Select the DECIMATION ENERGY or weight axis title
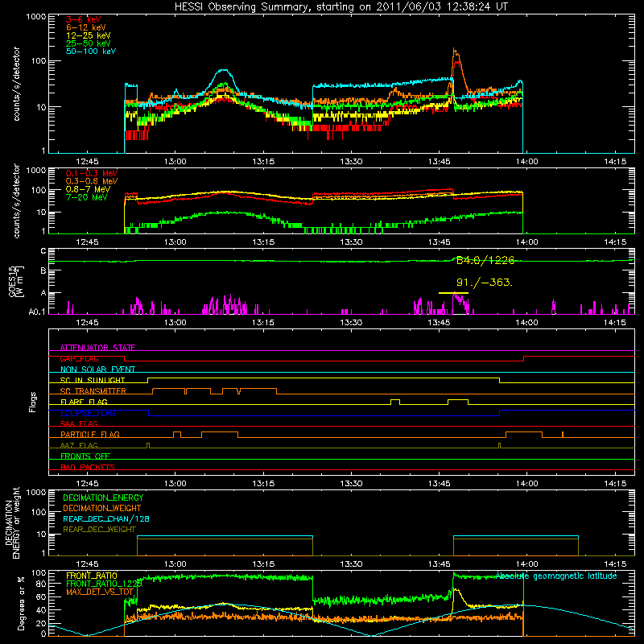The image size is (644, 644). click(x=12, y=522)
